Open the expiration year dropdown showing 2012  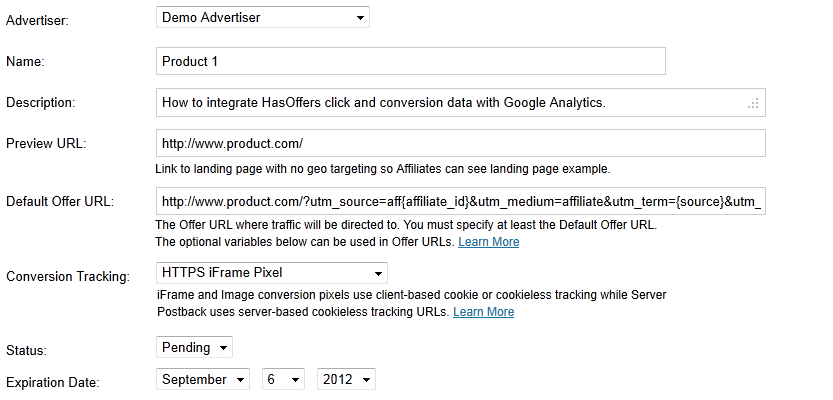point(346,380)
